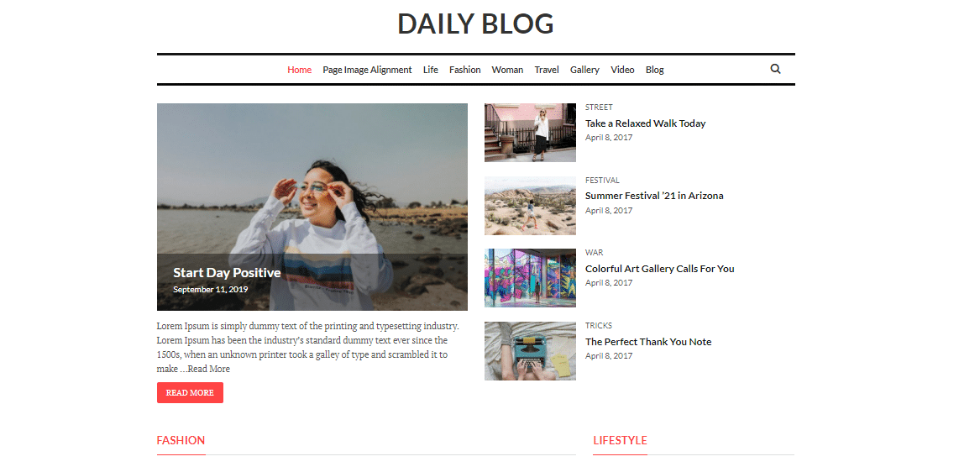Go to the Blog menu item
The width and height of the screenshot is (980, 467).
[x=655, y=70]
